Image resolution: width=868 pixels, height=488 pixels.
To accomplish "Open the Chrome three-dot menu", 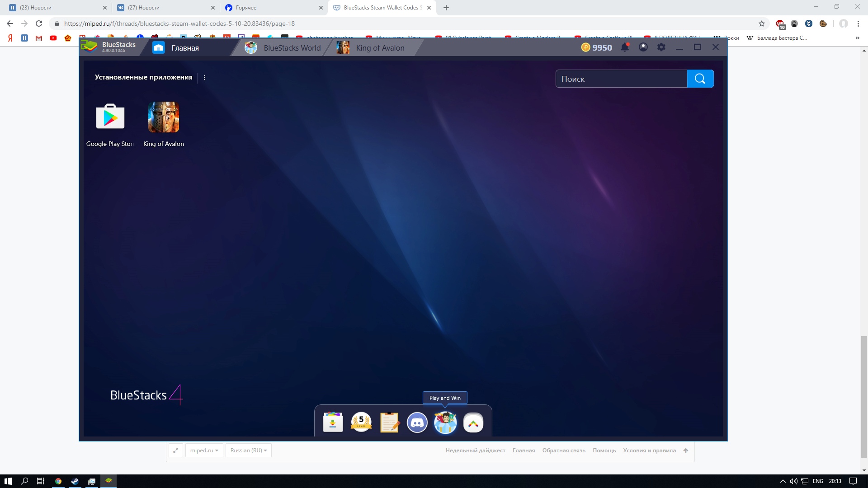I will tap(858, 23).
